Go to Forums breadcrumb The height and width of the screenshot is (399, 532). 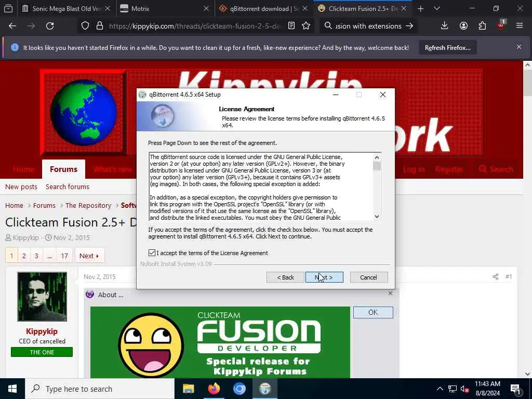click(x=44, y=205)
